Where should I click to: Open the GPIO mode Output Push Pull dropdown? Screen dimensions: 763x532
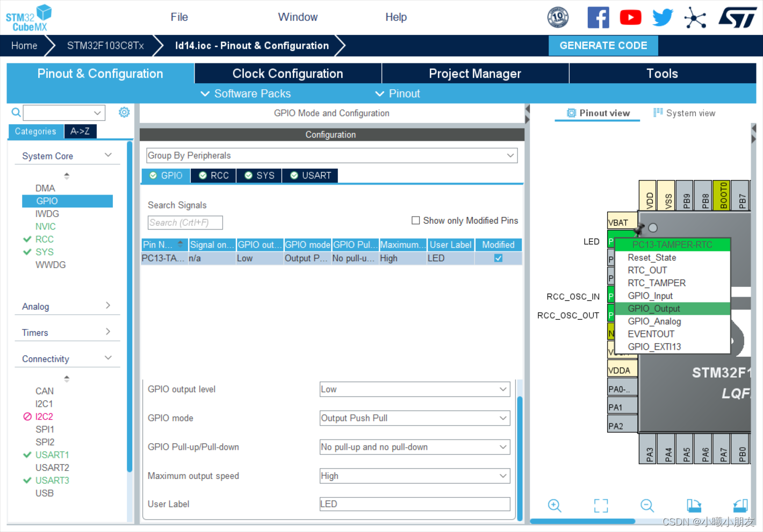tap(415, 418)
